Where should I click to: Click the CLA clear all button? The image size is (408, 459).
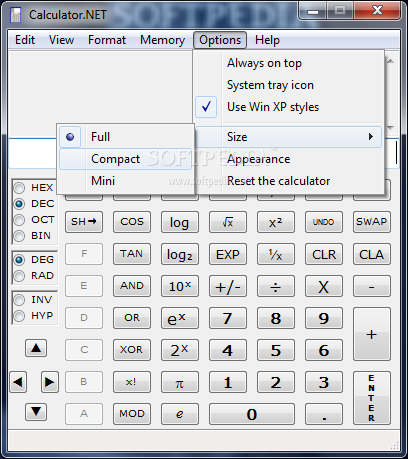[372, 254]
